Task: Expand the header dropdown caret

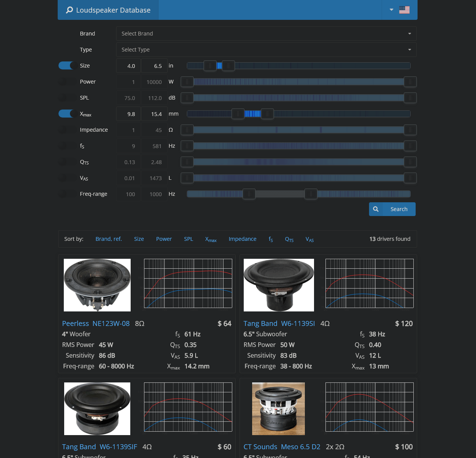Action: (391, 10)
